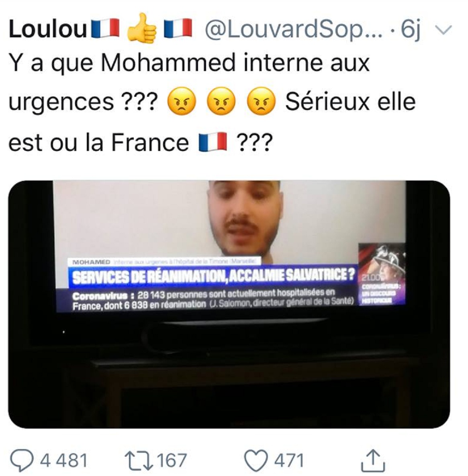Screen dimensions: 468x476
Task: Click the middle angry face emoji
Action: tap(221, 102)
